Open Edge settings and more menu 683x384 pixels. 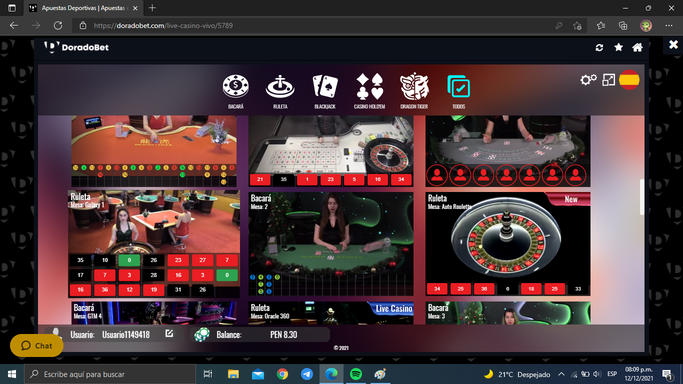[x=669, y=26]
